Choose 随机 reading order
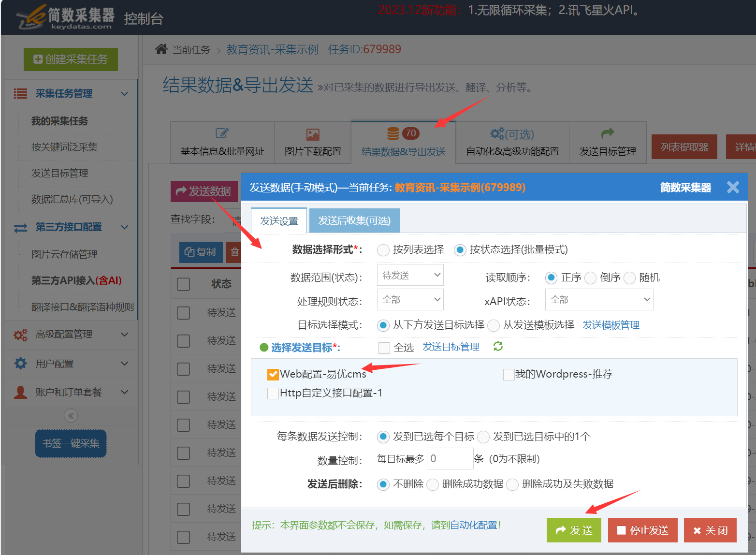 coord(629,278)
